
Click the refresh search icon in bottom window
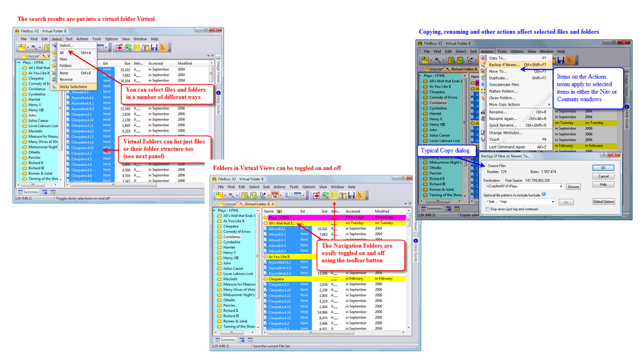(x=325, y=195)
